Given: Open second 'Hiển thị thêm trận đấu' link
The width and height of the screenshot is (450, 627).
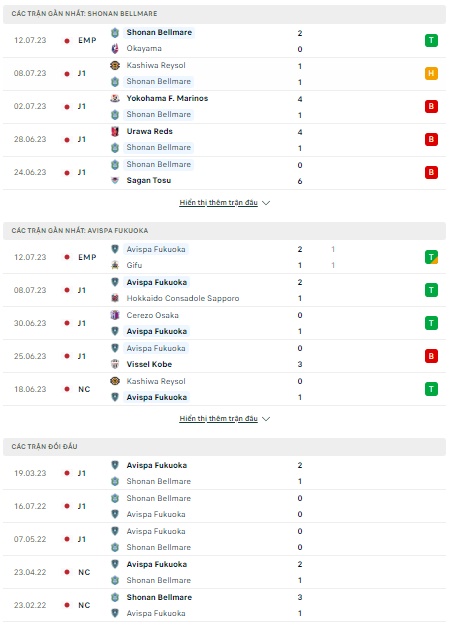Looking at the screenshot, I should (218, 418).
